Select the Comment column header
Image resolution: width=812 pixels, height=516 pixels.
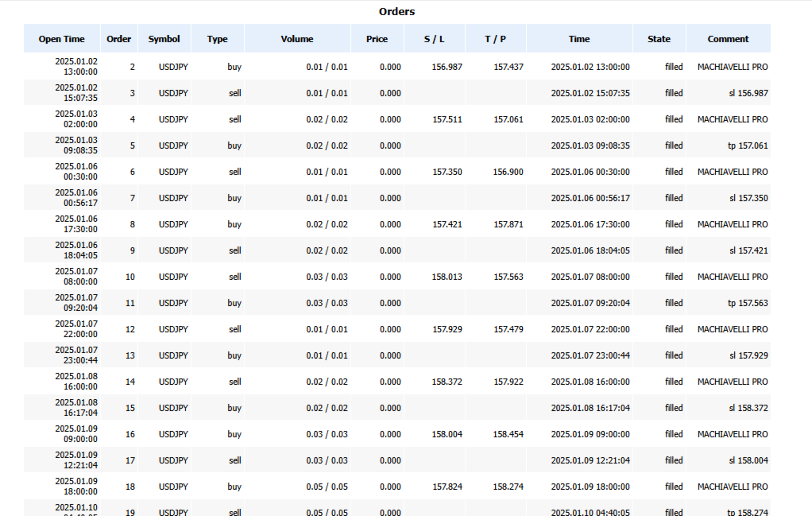[x=728, y=39]
